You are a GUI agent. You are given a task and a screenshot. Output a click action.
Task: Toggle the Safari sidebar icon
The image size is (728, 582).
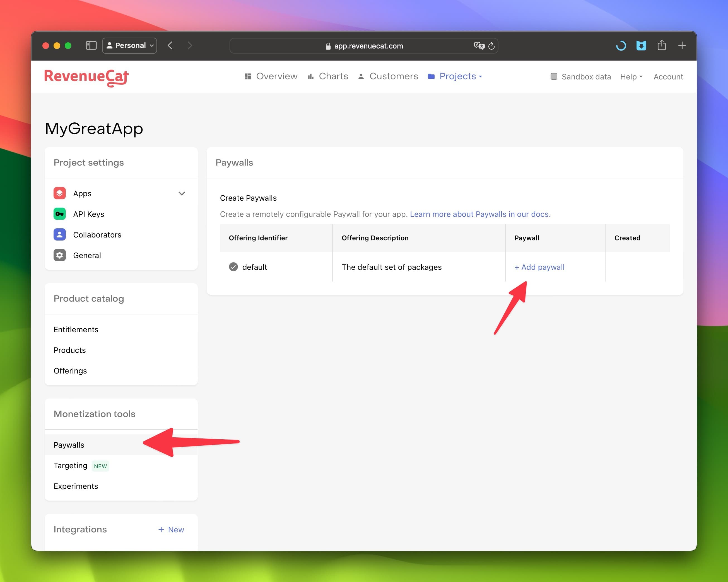[91, 45]
